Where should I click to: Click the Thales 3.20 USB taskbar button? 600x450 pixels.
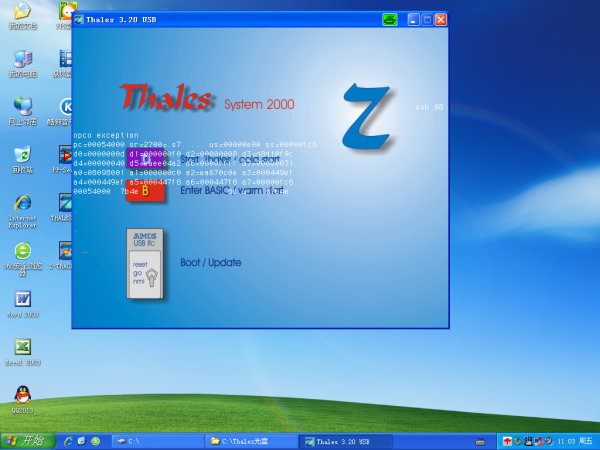point(345,442)
